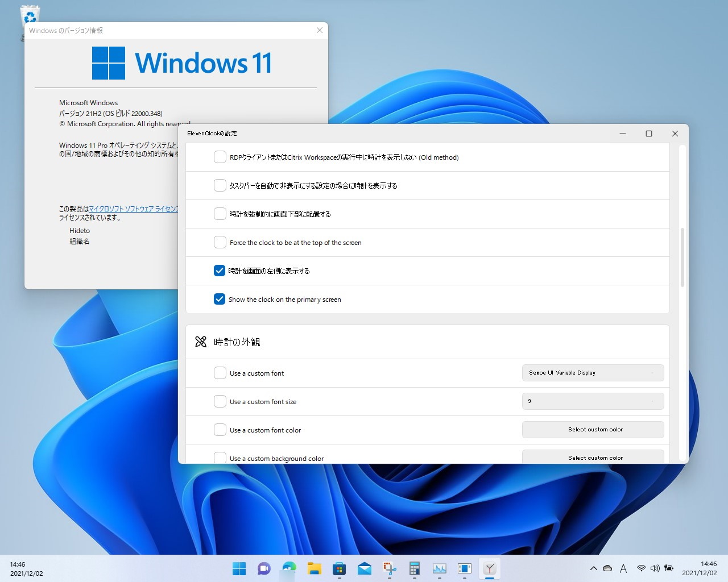The height and width of the screenshot is (582, 728).
Task: Enable Use a custom font color
Action: point(220,430)
